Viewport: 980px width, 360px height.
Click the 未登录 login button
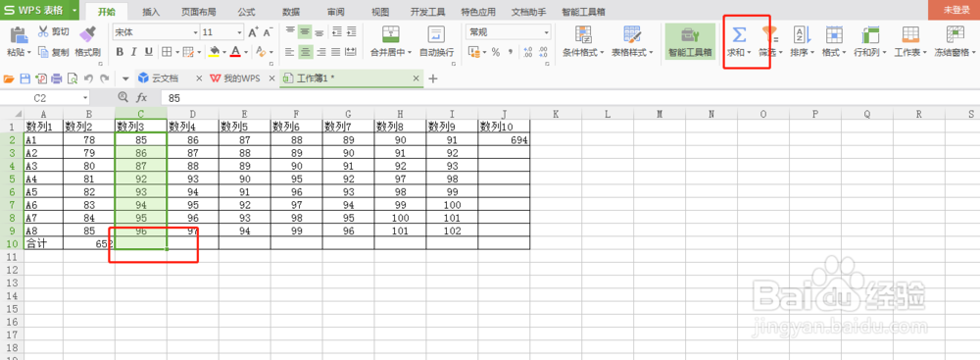(956, 10)
